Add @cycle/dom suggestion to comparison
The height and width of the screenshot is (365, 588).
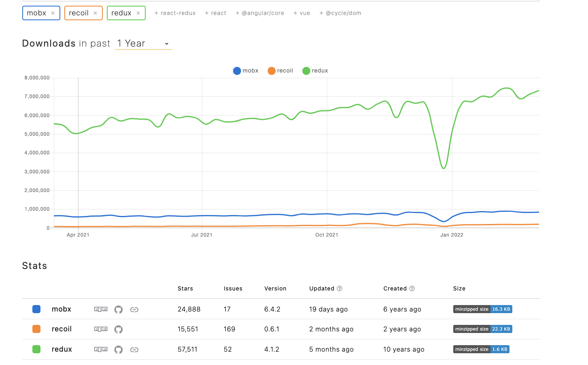(x=340, y=13)
